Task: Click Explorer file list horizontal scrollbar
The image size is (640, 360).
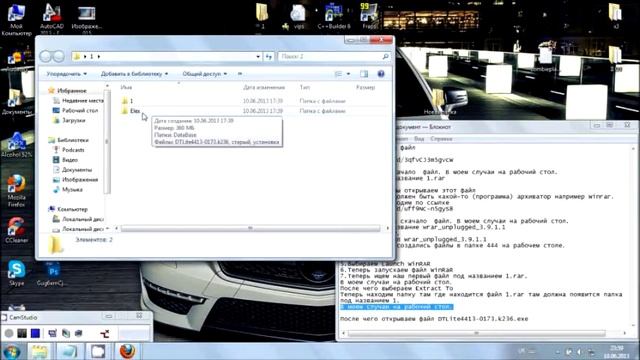Action: coord(251,229)
